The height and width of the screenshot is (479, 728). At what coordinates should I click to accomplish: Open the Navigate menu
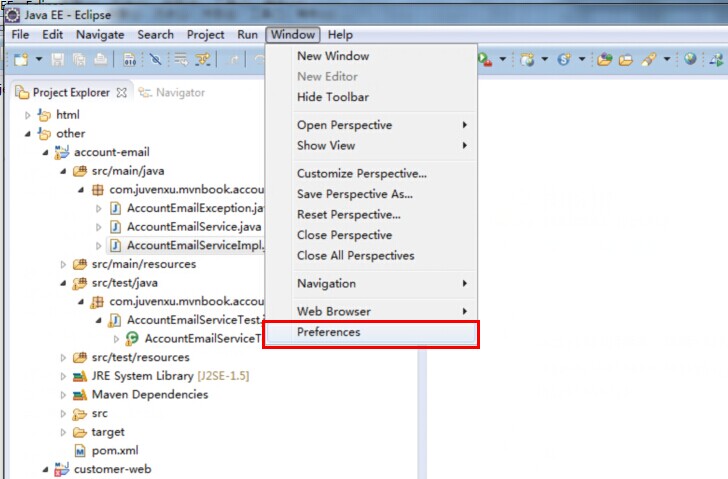100,35
